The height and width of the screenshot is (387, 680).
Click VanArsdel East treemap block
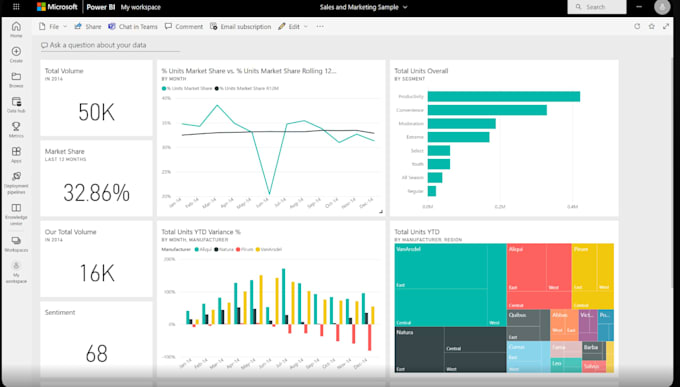[441, 266]
